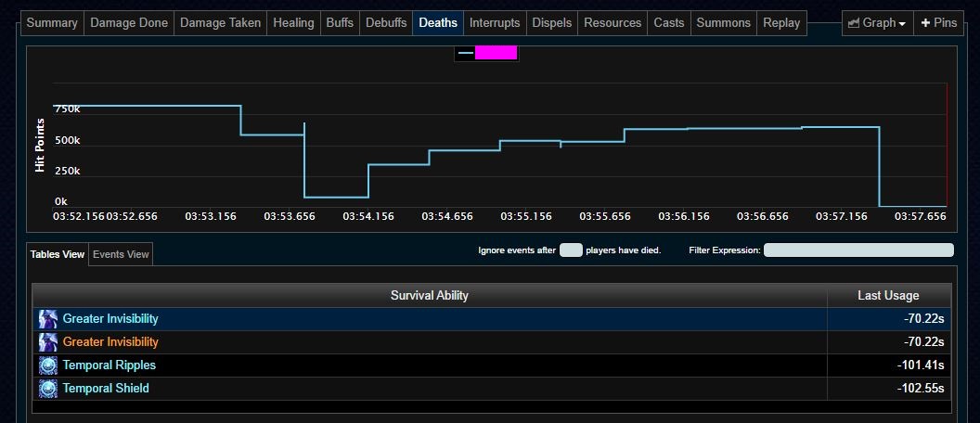Click the Temporal Shield ability icon
This screenshot has height=423, width=980.
[48, 389]
